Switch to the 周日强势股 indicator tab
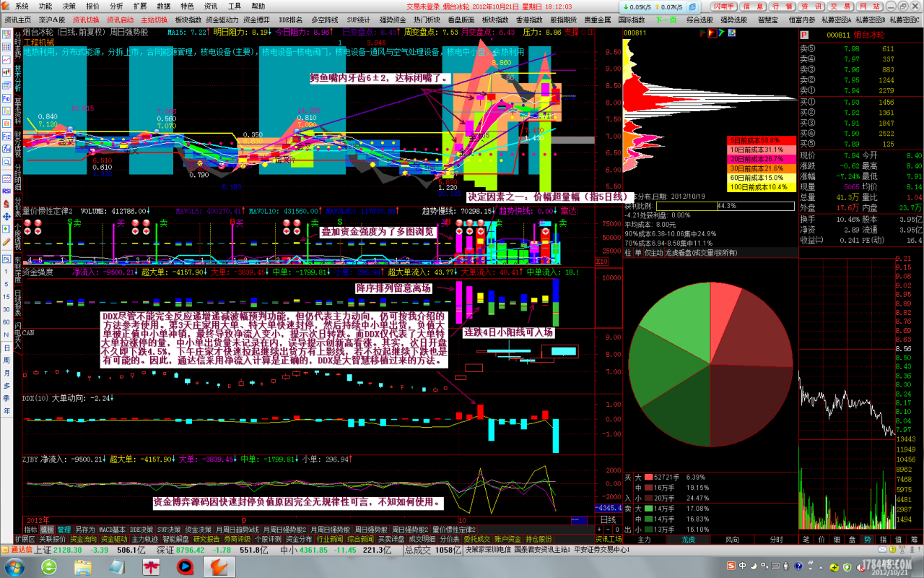The image size is (924, 578). 370,530
